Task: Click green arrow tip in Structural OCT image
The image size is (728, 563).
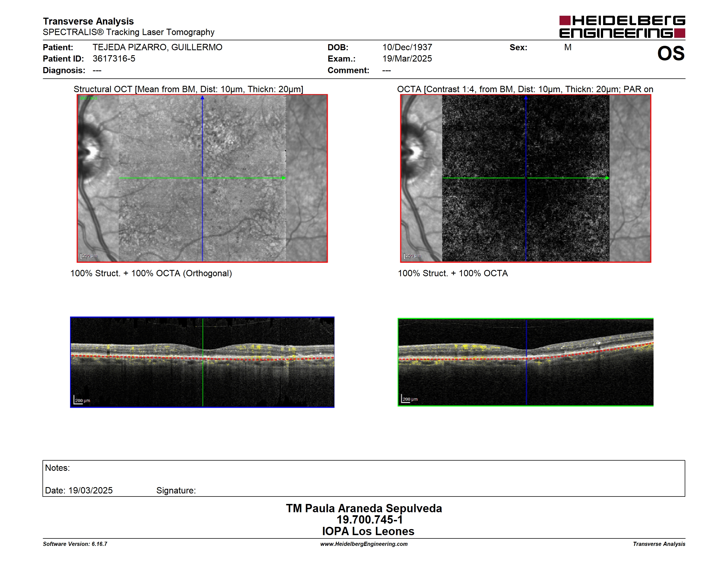Action: tap(284, 178)
